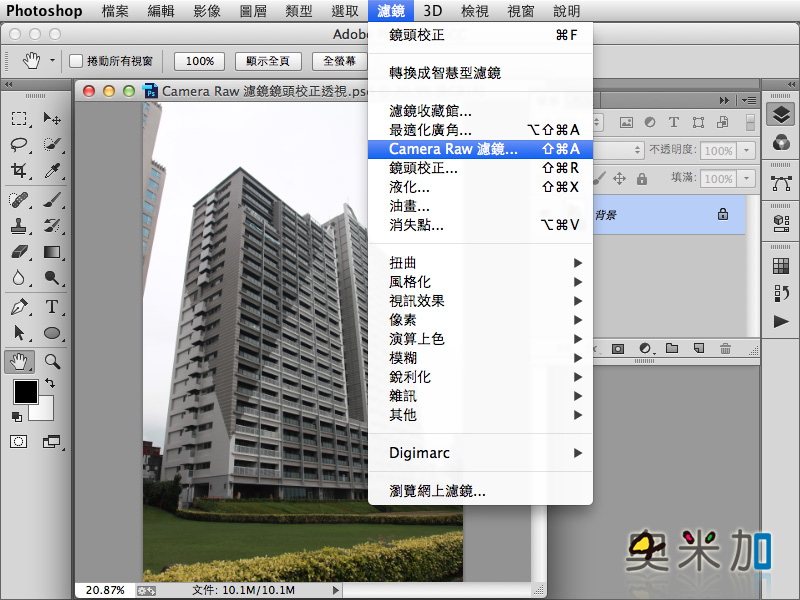Open the tool preset picker arrow
This screenshot has width=800, height=600.
coord(52,60)
